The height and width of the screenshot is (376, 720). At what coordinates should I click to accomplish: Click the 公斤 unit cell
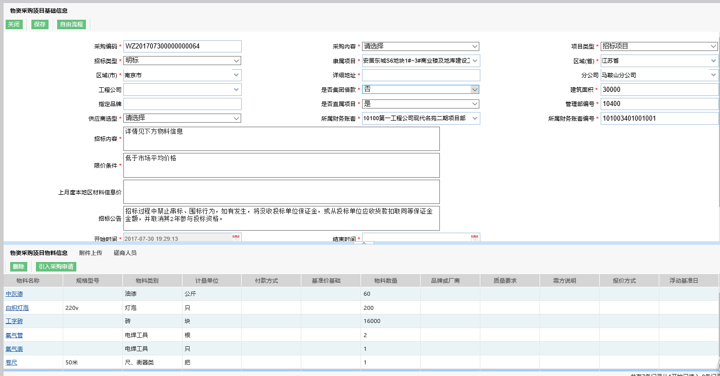pyautogui.click(x=212, y=294)
